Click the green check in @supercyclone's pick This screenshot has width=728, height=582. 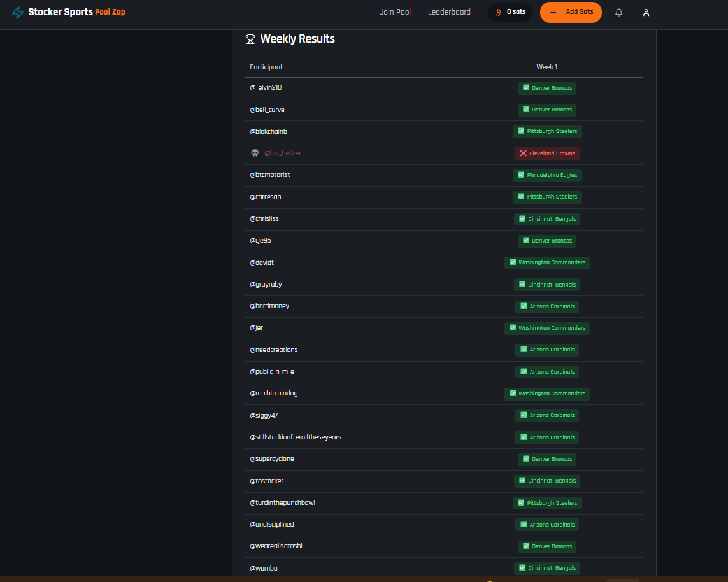pyautogui.click(x=526, y=459)
